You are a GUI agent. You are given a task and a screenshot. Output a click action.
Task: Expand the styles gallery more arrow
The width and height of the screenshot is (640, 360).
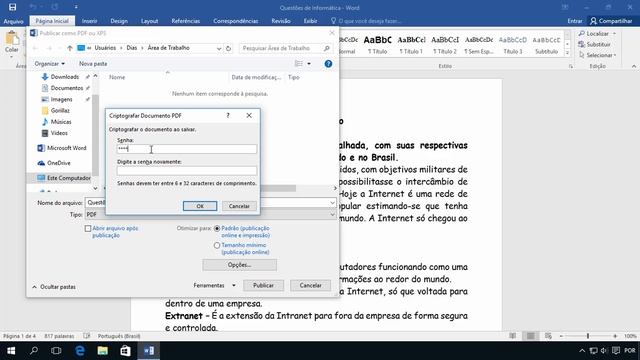(x=567, y=53)
